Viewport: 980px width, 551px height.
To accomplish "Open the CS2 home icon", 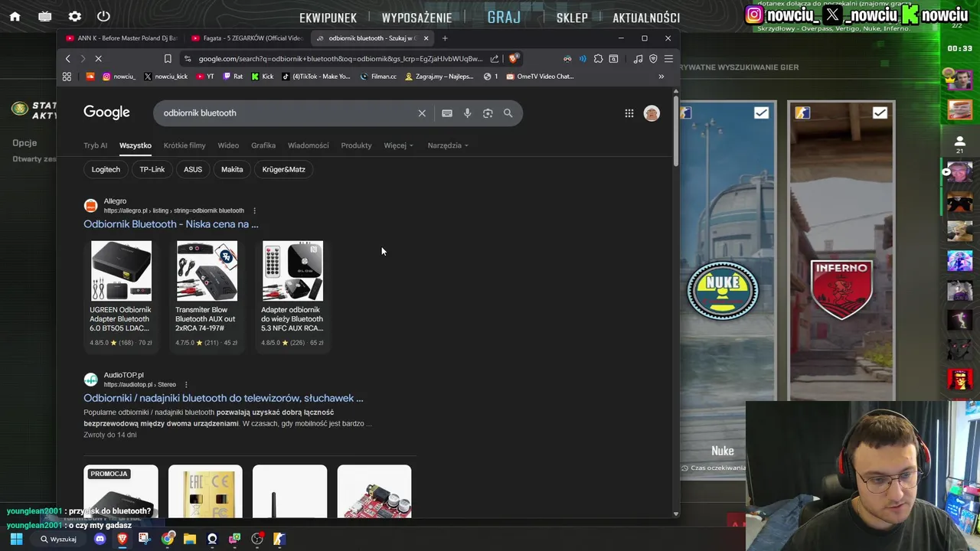I will click(x=15, y=16).
